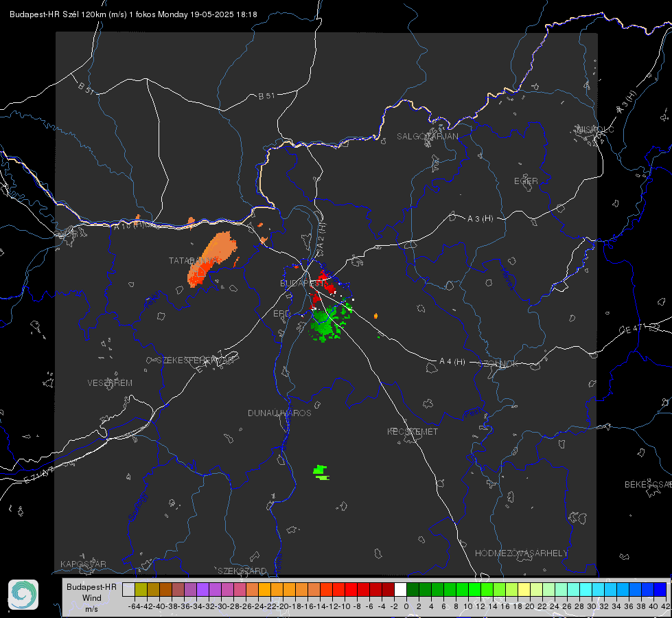Pick the light grey first legend swatch

[x=128, y=589]
